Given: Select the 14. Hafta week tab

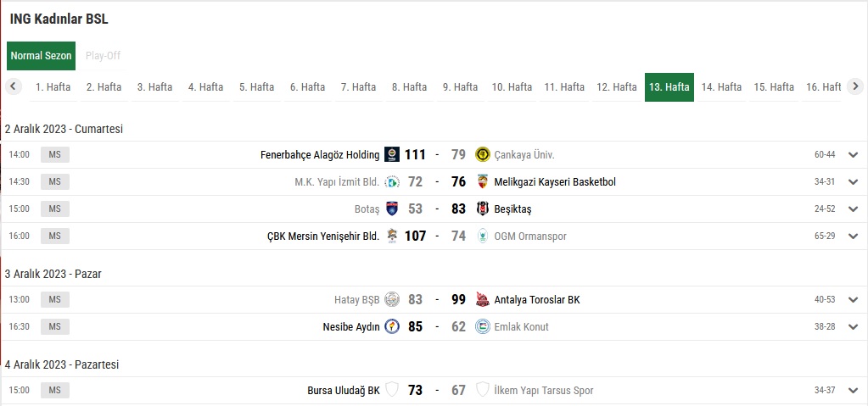Looking at the screenshot, I should pyautogui.click(x=721, y=86).
